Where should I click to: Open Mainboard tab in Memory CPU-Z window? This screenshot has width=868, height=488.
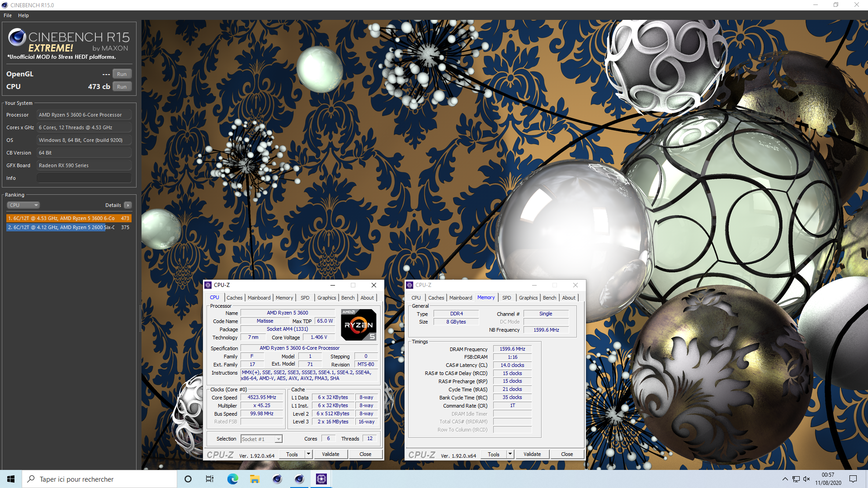click(x=461, y=298)
